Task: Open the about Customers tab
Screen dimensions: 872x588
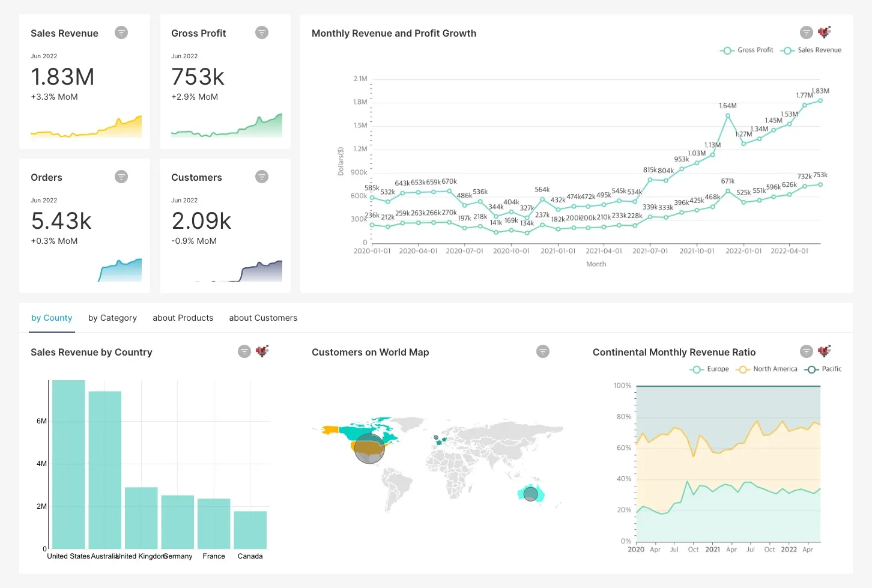Action: [263, 318]
